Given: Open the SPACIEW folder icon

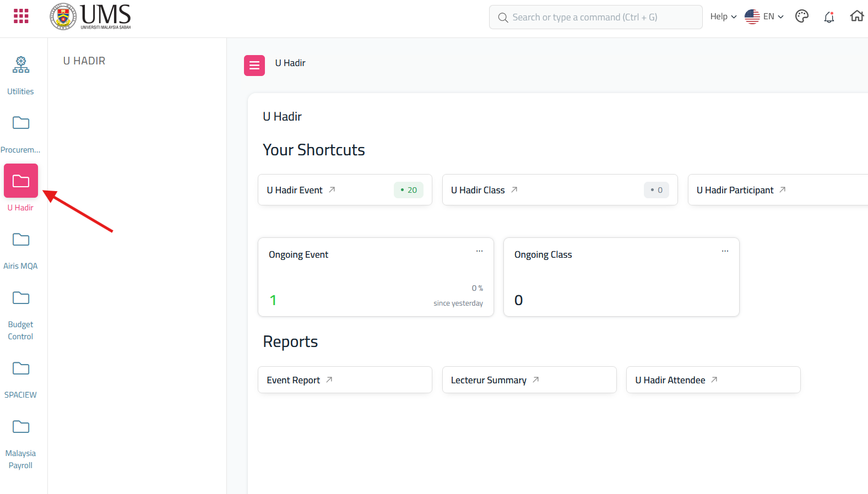Looking at the screenshot, I should point(21,368).
